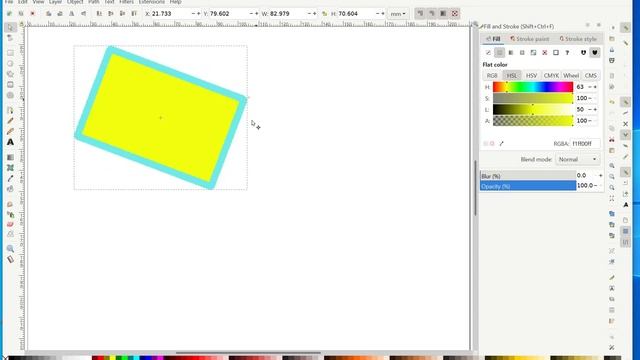Pick the cyan swatch in bottom palette

point(136,358)
